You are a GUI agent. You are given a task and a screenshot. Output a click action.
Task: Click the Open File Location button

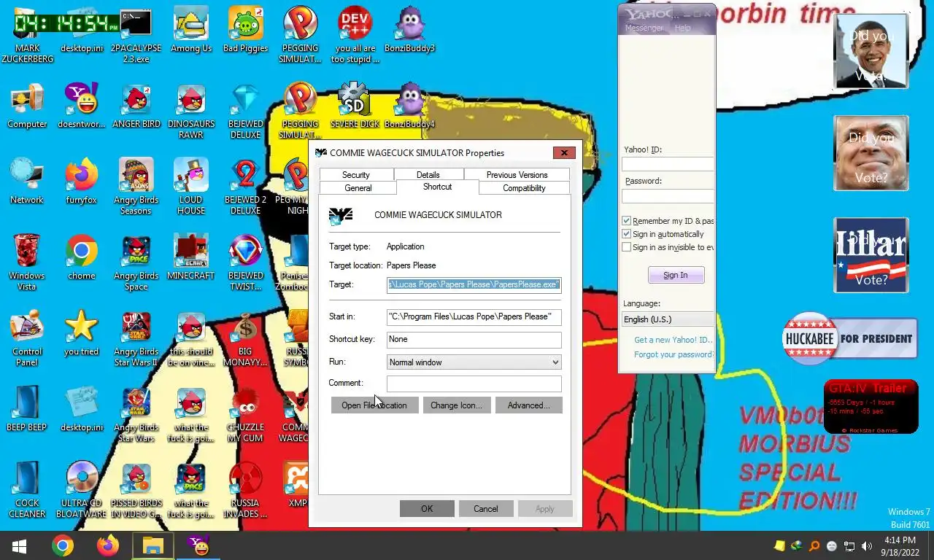tap(374, 405)
